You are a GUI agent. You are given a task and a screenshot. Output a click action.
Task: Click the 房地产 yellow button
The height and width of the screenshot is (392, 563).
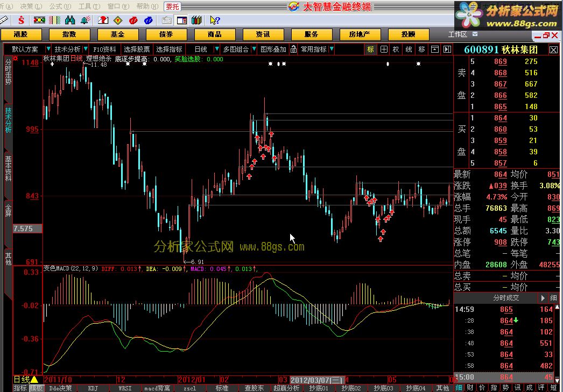pos(360,34)
